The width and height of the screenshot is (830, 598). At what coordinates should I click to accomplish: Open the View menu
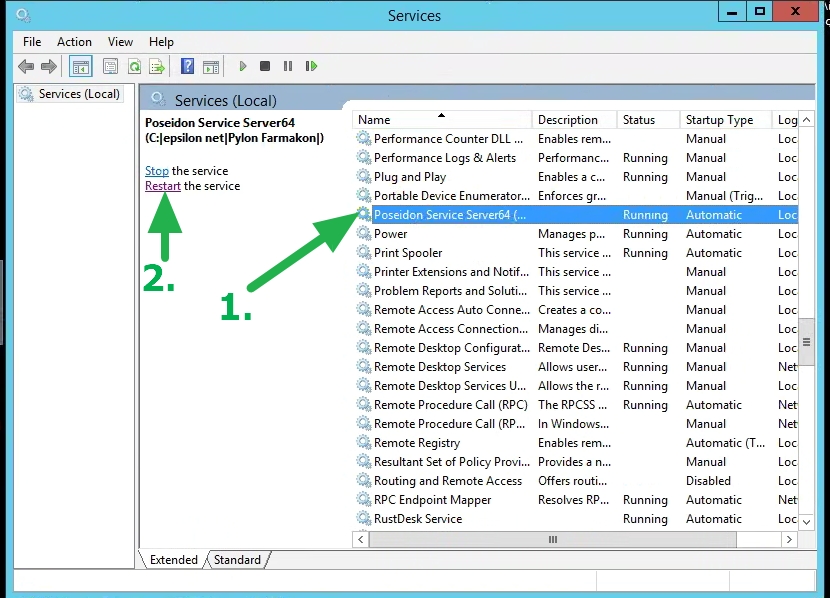coord(120,42)
